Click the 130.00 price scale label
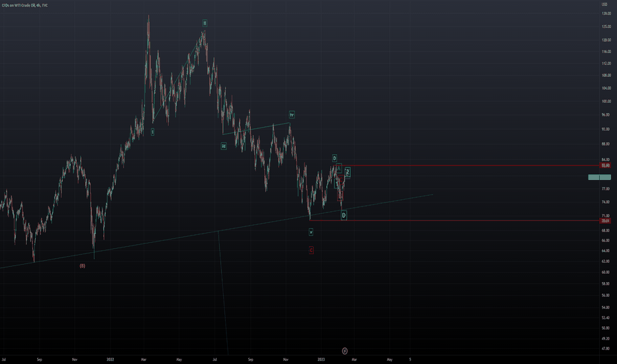Viewport: 617px width, 364px height. [x=606, y=13]
